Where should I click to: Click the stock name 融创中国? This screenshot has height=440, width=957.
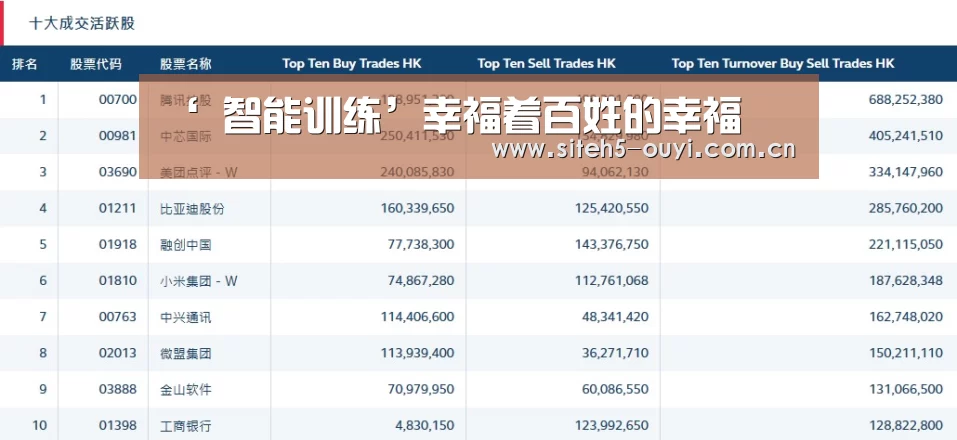click(x=186, y=245)
